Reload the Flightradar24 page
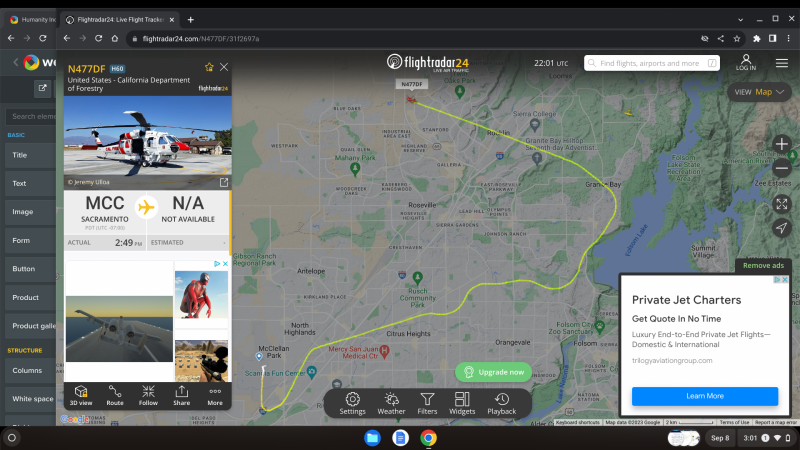 coord(98,38)
